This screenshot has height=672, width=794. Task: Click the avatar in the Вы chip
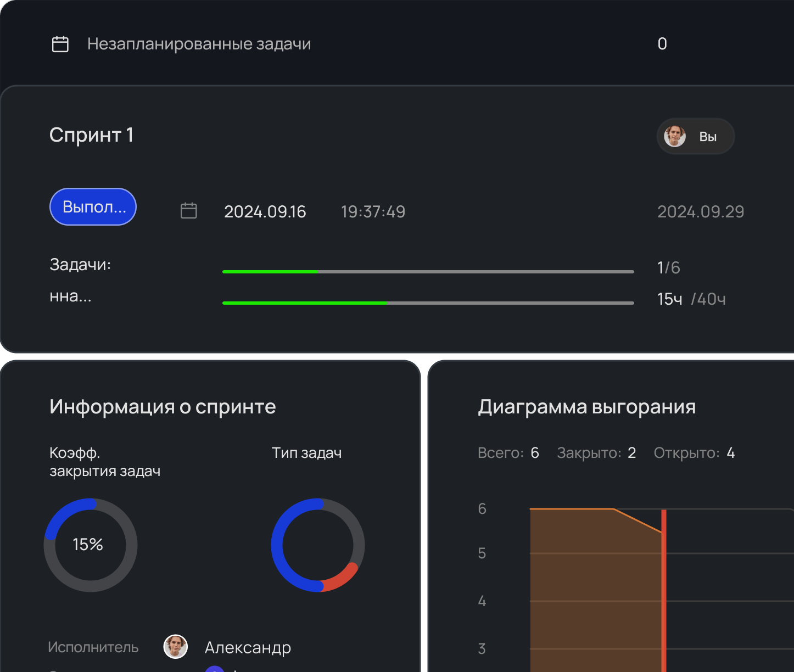click(675, 136)
